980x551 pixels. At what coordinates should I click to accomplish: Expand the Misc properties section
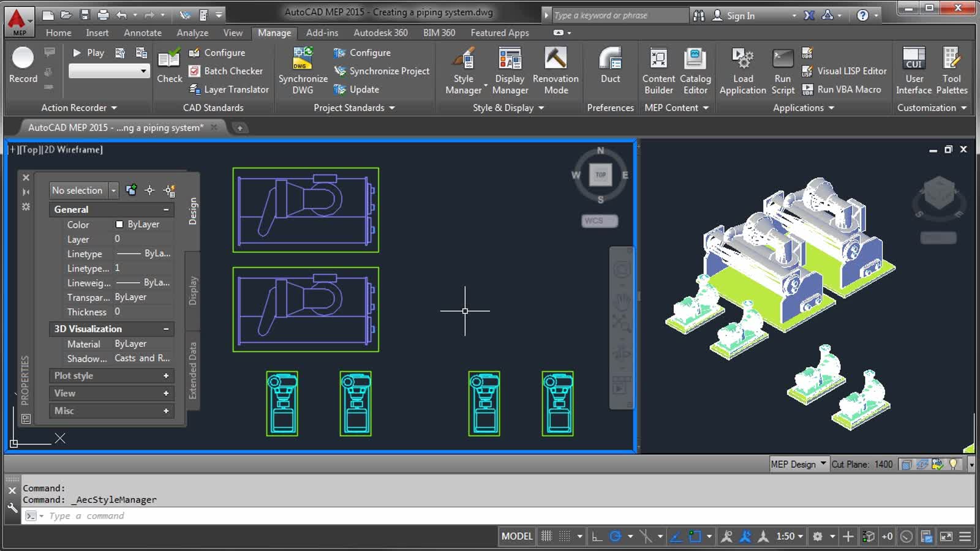click(166, 411)
